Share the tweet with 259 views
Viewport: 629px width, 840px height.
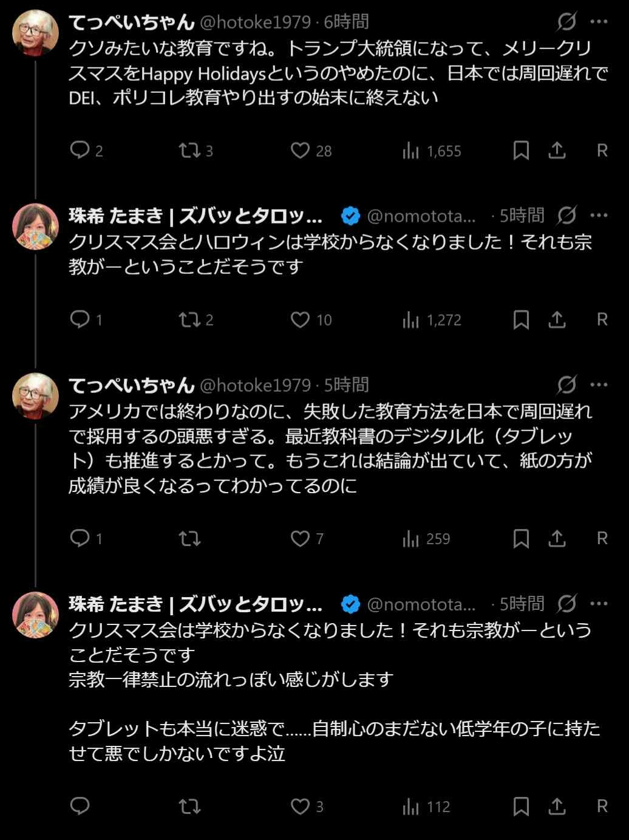click(557, 538)
